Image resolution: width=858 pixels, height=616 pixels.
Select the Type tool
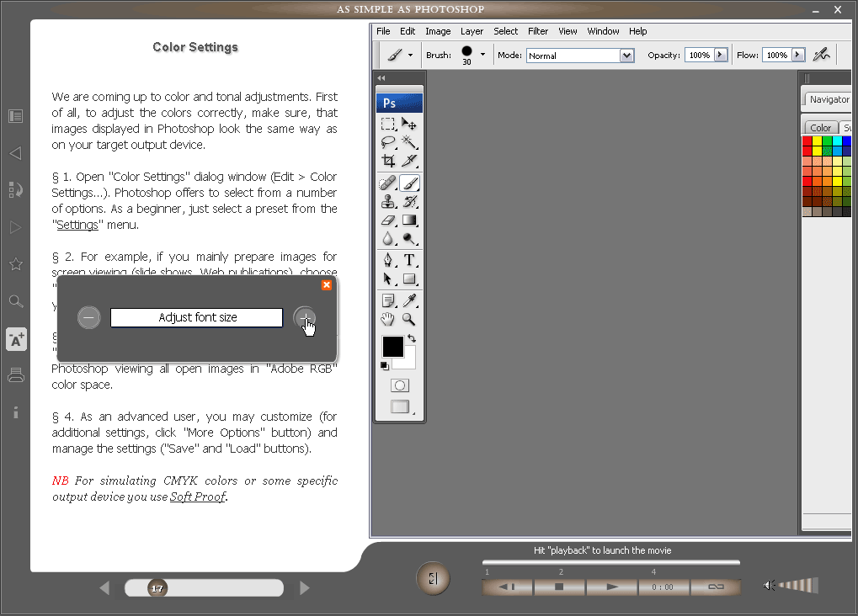pos(408,260)
